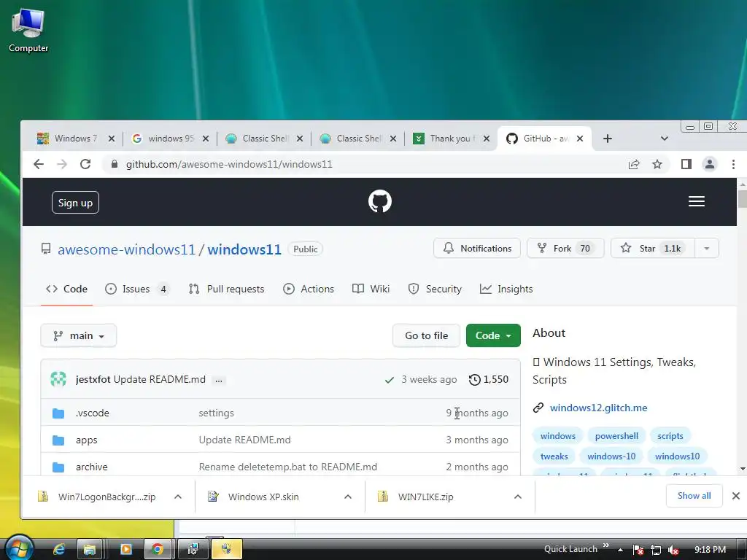Launch Internet Explorer from taskbar
This screenshot has width=747, height=560.
pyautogui.click(x=58, y=550)
